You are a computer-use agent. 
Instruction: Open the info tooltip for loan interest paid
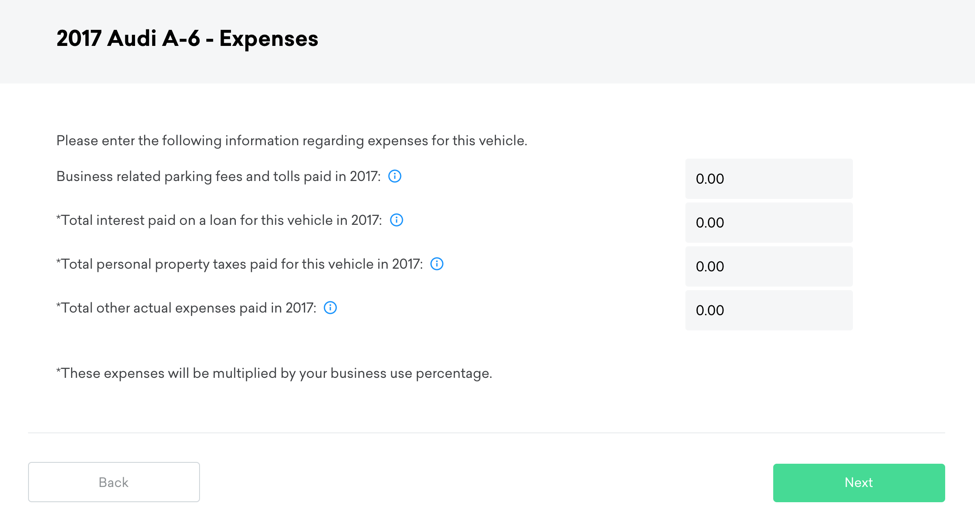[x=397, y=220]
